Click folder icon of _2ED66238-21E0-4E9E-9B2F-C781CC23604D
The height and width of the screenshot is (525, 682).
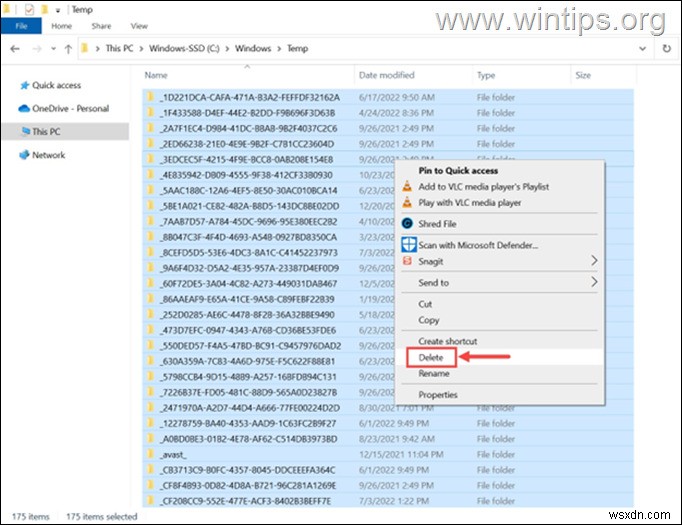pos(150,144)
